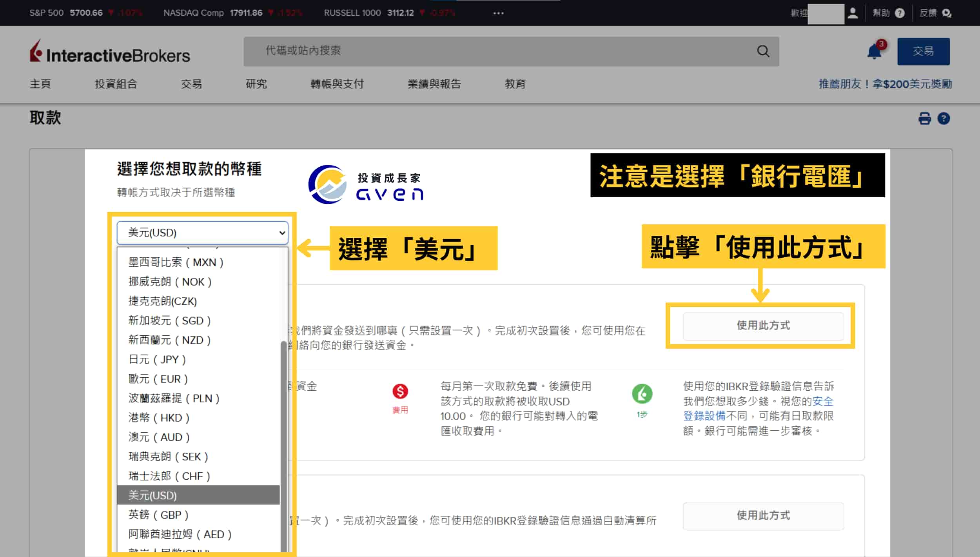The height and width of the screenshot is (557, 980).
Task: Click the red 費用 dollar fee icon
Action: [400, 391]
